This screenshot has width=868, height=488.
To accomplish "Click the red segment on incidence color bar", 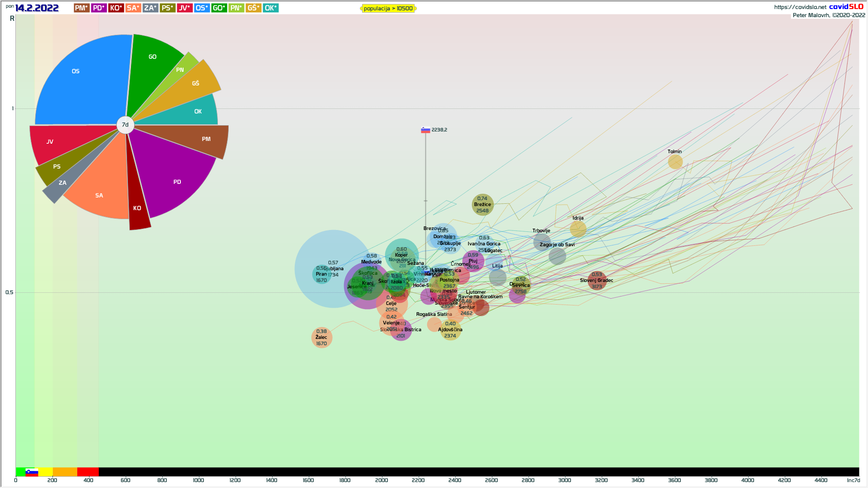I will pyautogui.click(x=88, y=472).
